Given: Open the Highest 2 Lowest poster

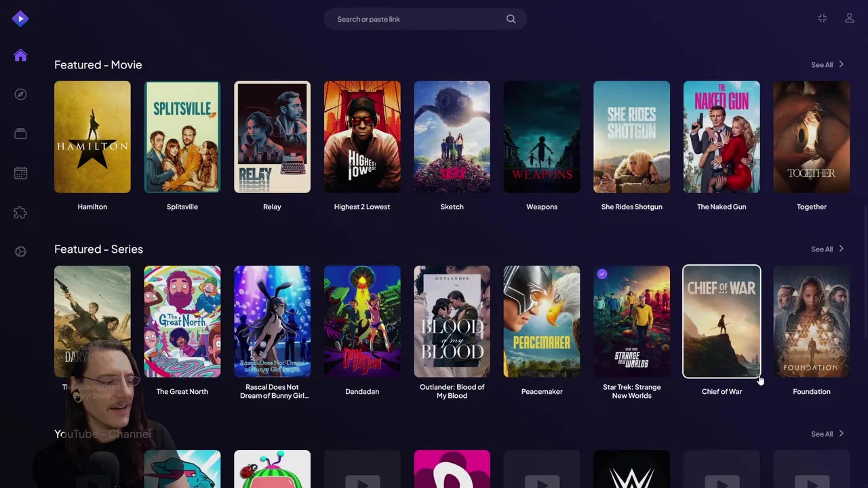Looking at the screenshot, I should coord(362,137).
